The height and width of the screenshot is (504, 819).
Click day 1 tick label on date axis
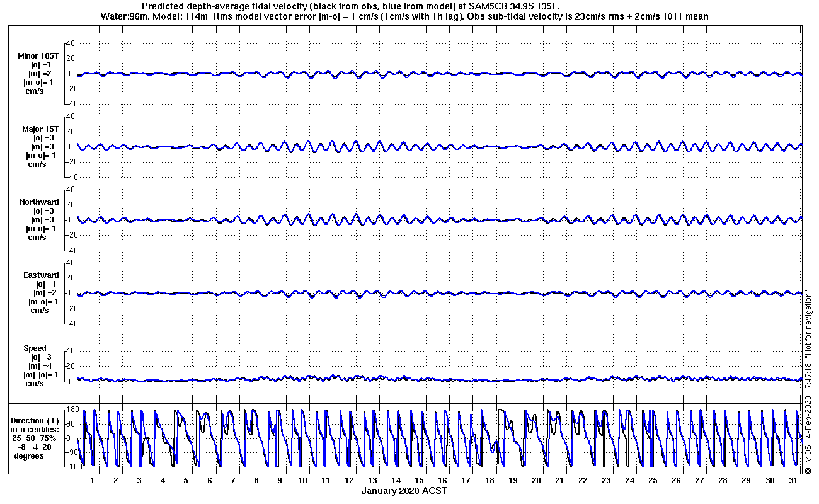93,480
